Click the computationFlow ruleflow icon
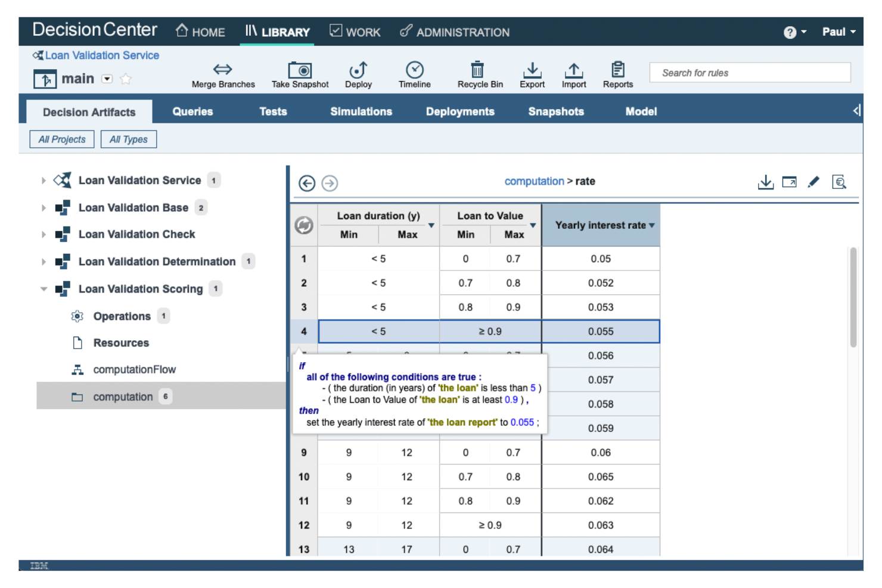Screen dimensions: 882x588 77,369
